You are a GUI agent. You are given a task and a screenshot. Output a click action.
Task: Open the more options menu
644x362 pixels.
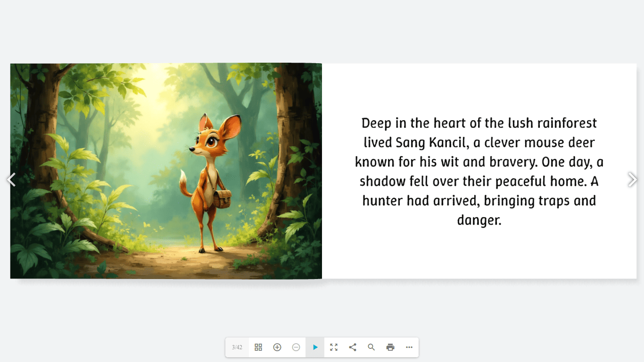(409, 347)
